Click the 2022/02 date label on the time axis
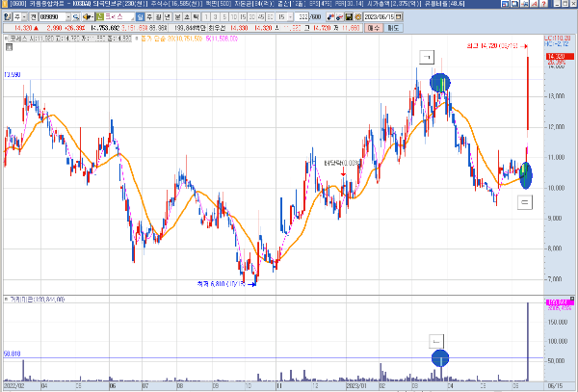 pyautogui.click(x=13, y=386)
